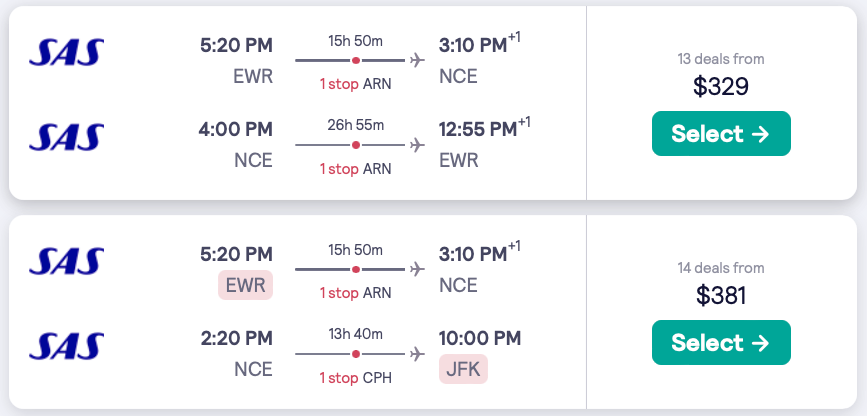Click the Select button for the $329 fare
Viewport: 867px width, 416px height.
[720, 134]
